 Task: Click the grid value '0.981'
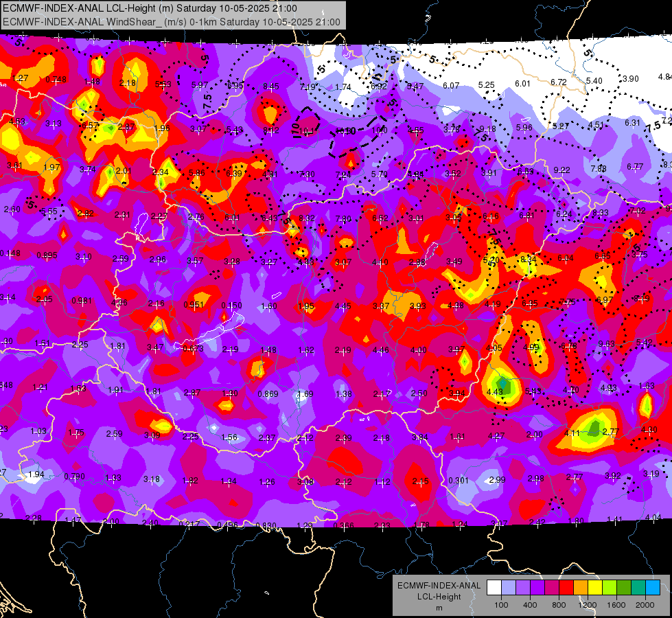point(82,300)
